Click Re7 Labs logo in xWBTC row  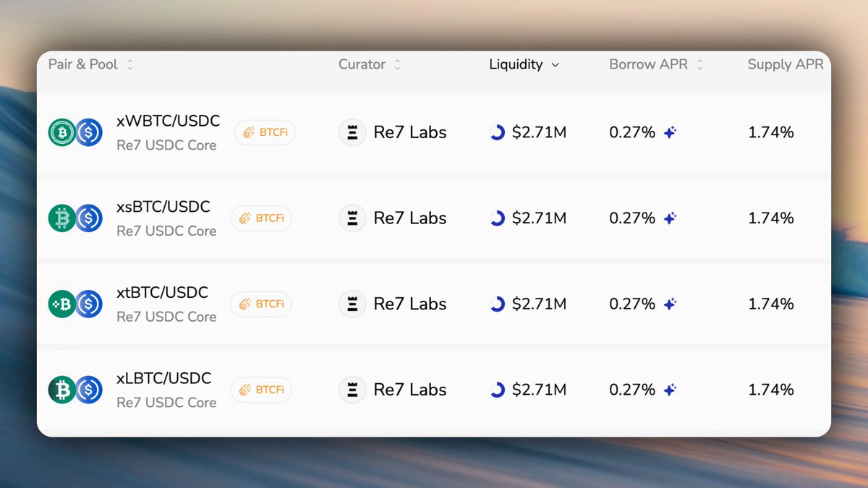pyautogui.click(x=352, y=132)
